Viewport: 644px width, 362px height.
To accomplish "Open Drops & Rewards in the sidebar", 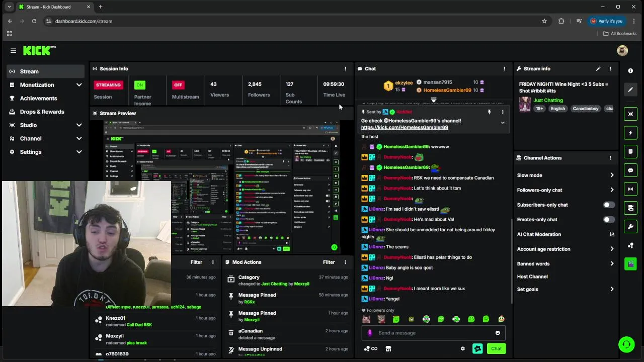I will [x=45, y=112].
